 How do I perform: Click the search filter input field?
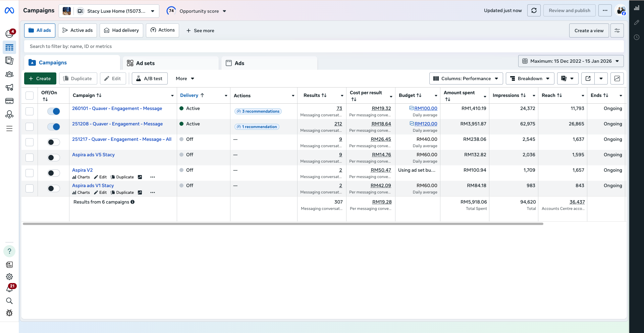tap(324, 46)
